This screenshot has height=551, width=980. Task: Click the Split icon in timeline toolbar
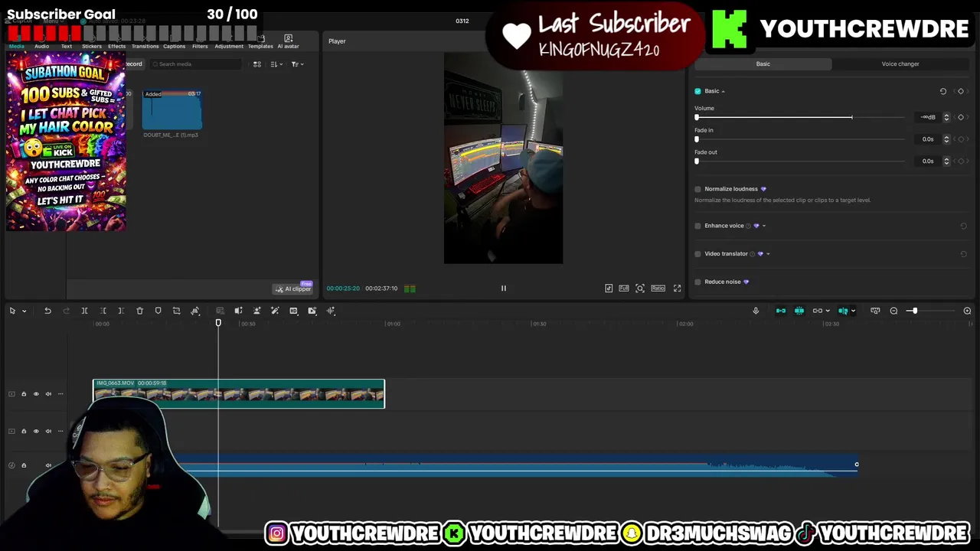(84, 311)
